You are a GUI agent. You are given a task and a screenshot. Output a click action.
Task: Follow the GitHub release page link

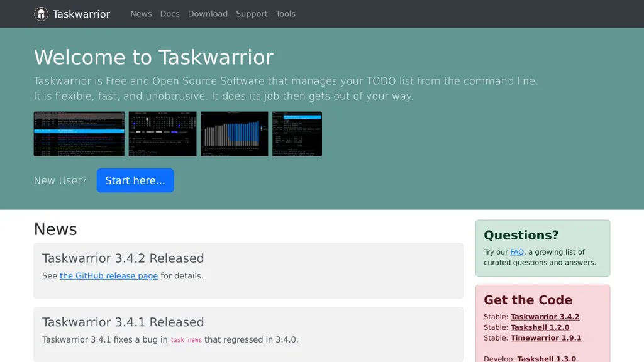click(109, 276)
